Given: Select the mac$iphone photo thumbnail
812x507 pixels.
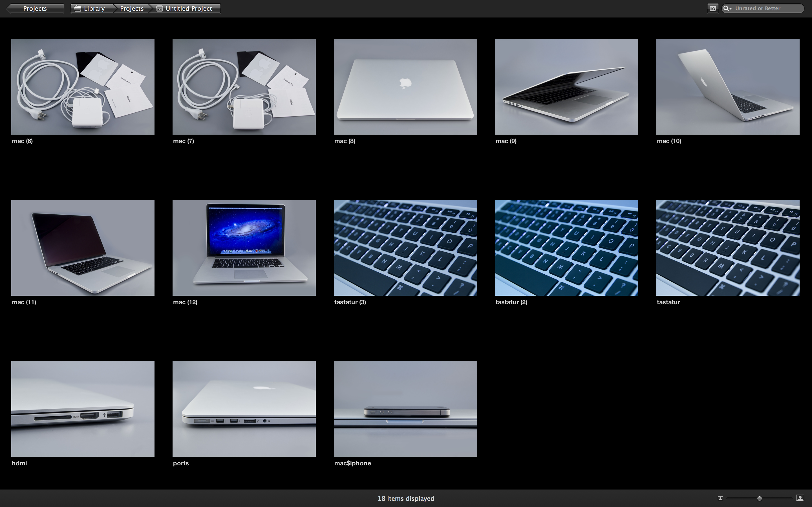Looking at the screenshot, I should click(405, 409).
